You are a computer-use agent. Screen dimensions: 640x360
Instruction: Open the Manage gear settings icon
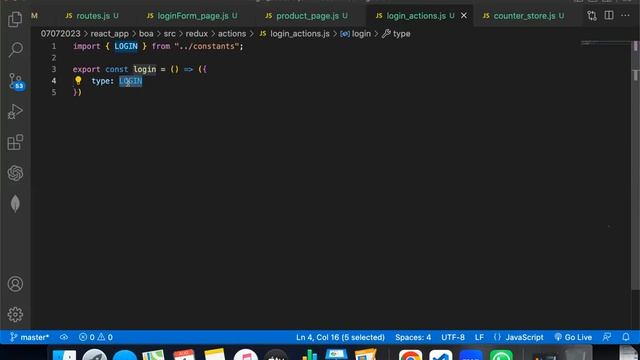tap(15, 314)
